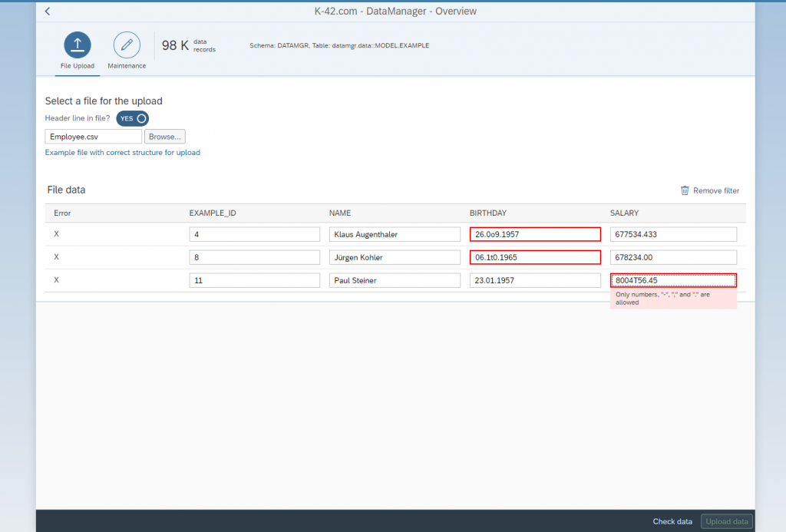This screenshot has width=786, height=532.
Task: Click the disabled Upload data button
Action: (726, 521)
